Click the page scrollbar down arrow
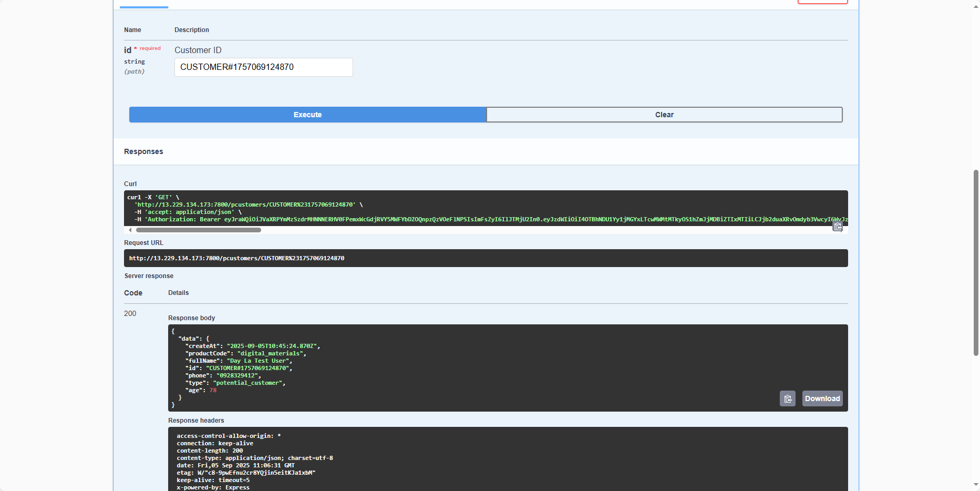980x491 pixels. point(976,485)
